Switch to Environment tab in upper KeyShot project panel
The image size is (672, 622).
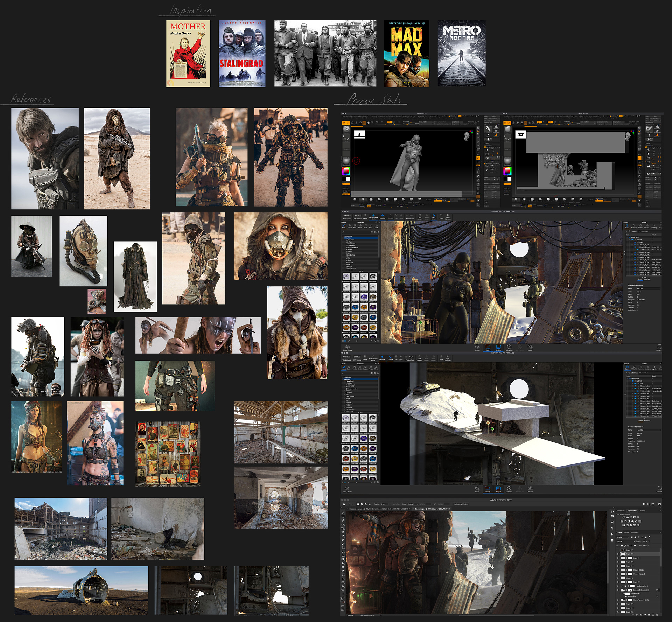647,226
